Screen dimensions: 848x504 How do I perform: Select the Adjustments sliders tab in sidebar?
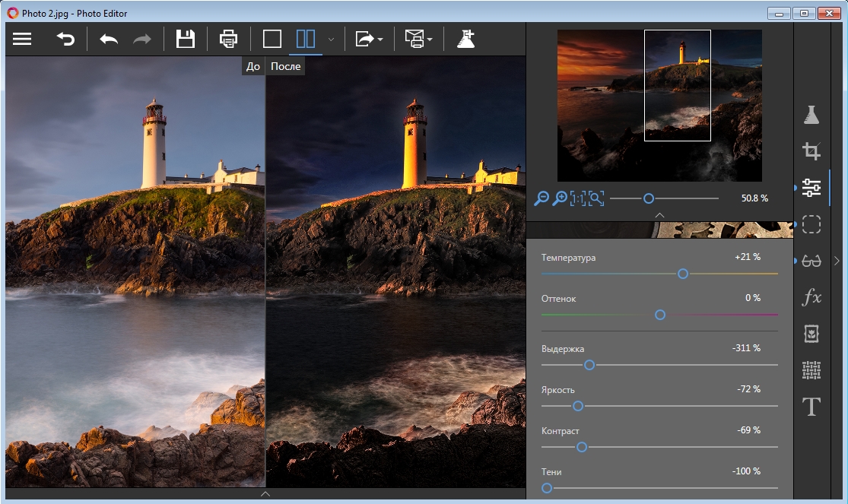[811, 188]
